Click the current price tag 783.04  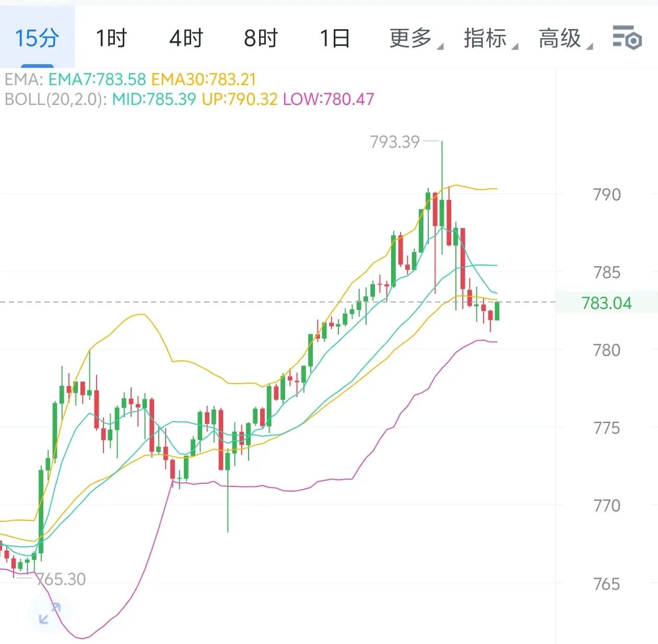click(x=607, y=303)
